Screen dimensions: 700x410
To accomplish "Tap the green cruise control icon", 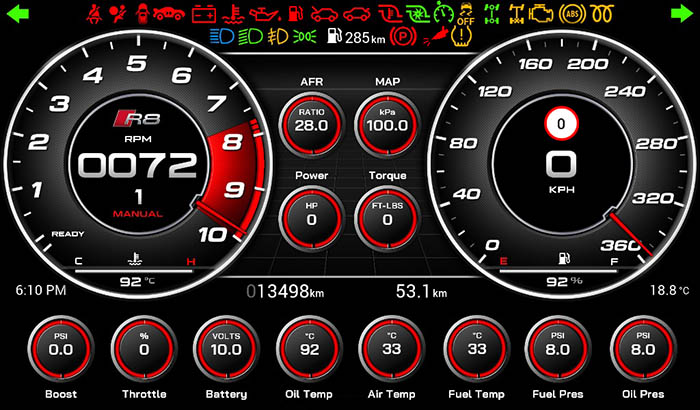I will coord(443,14).
